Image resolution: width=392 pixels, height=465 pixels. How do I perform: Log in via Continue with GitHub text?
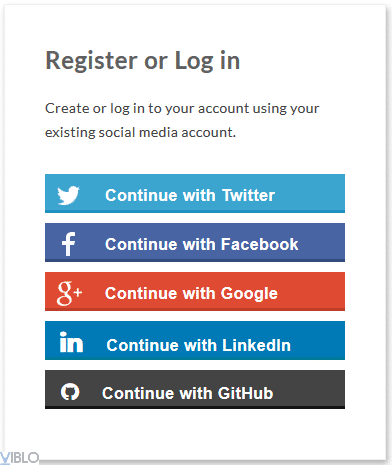point(188,393)
